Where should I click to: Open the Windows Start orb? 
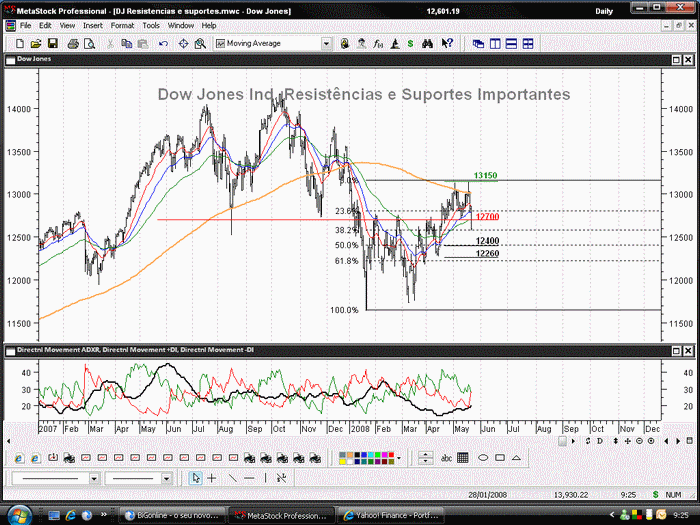pyautogui.click(x=18, y=515)
